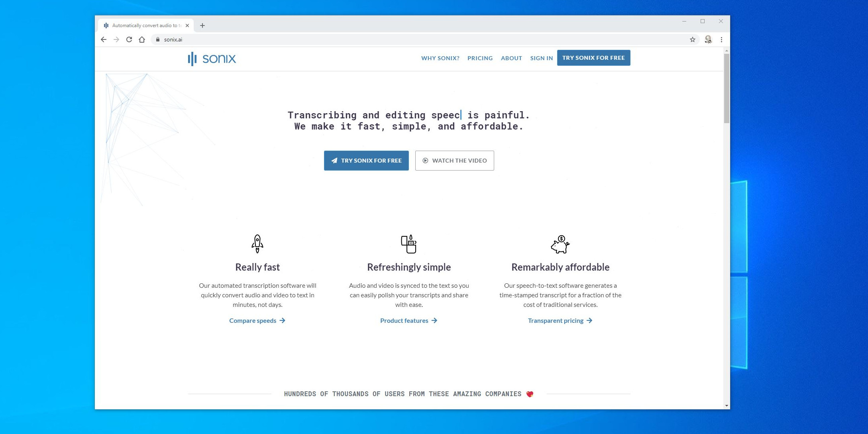
Task: Click the 'TRY SONIX FOR FREE' header button
Action: pos(593,57)
